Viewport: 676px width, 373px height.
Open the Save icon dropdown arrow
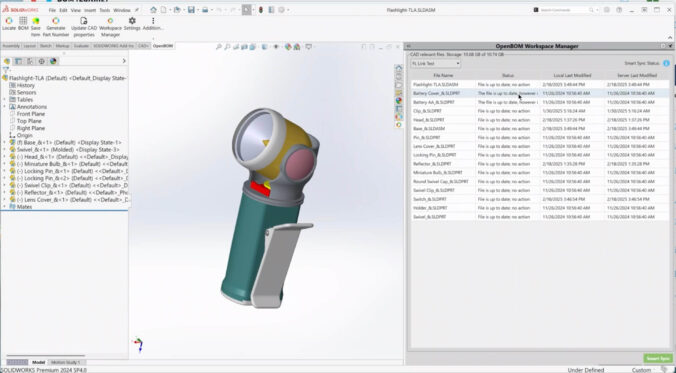[198, 10]
